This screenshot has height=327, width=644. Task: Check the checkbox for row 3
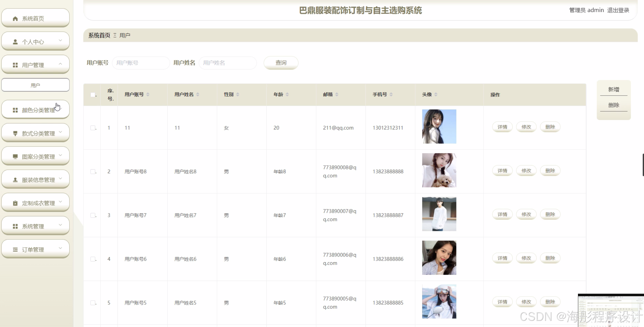point(93,215)
